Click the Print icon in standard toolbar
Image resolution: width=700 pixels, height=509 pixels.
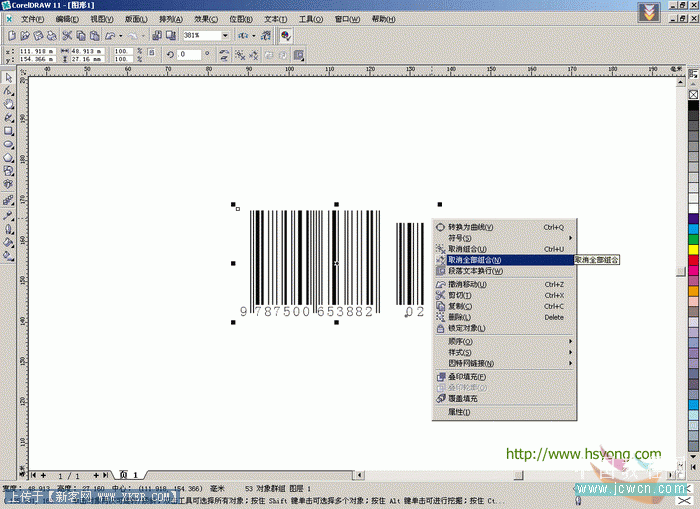pyautogui.click(x=52, y=35)
